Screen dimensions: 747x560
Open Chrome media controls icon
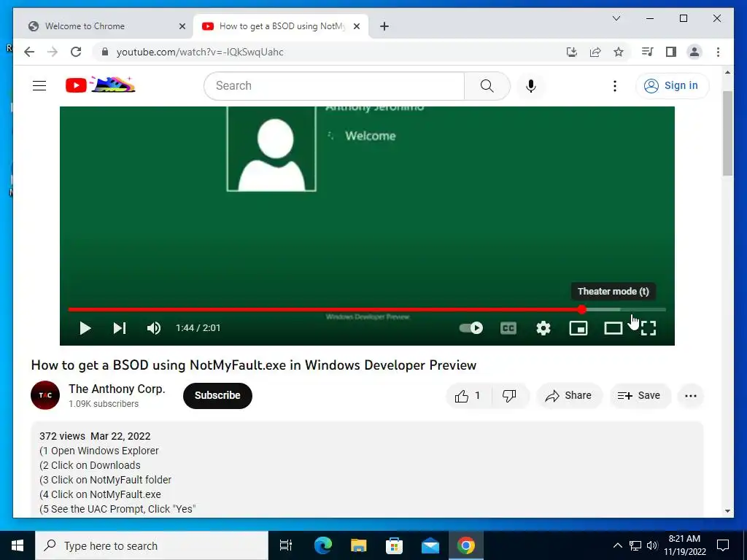coord(647,52)
